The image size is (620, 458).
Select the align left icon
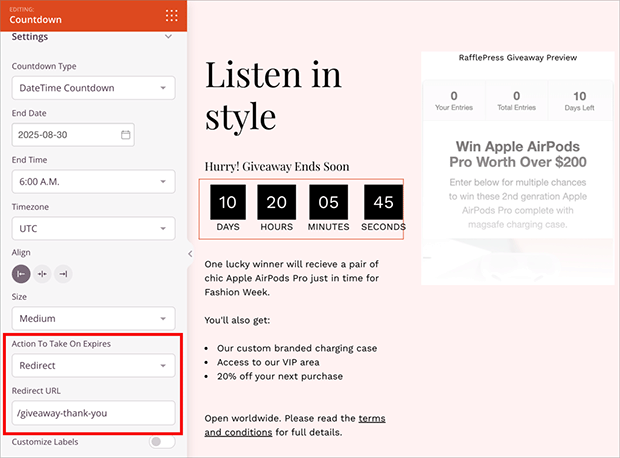point(21,274)
